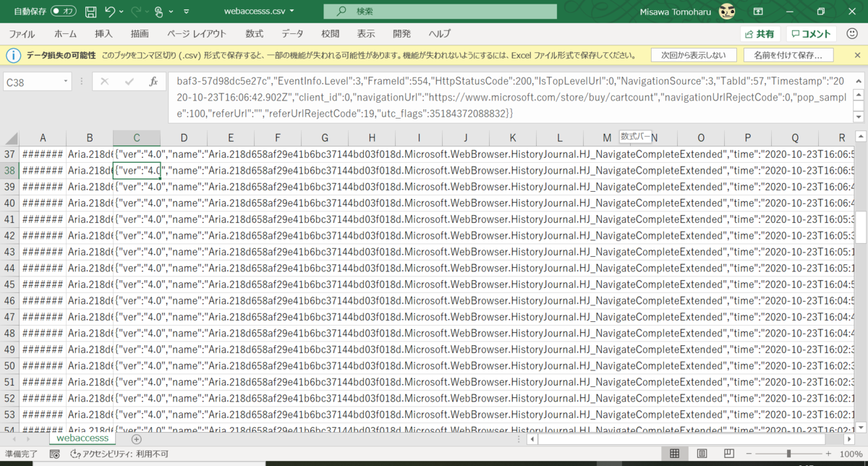Click the 検索 search box
Viewport: 868px width, 466px height.
440,12
